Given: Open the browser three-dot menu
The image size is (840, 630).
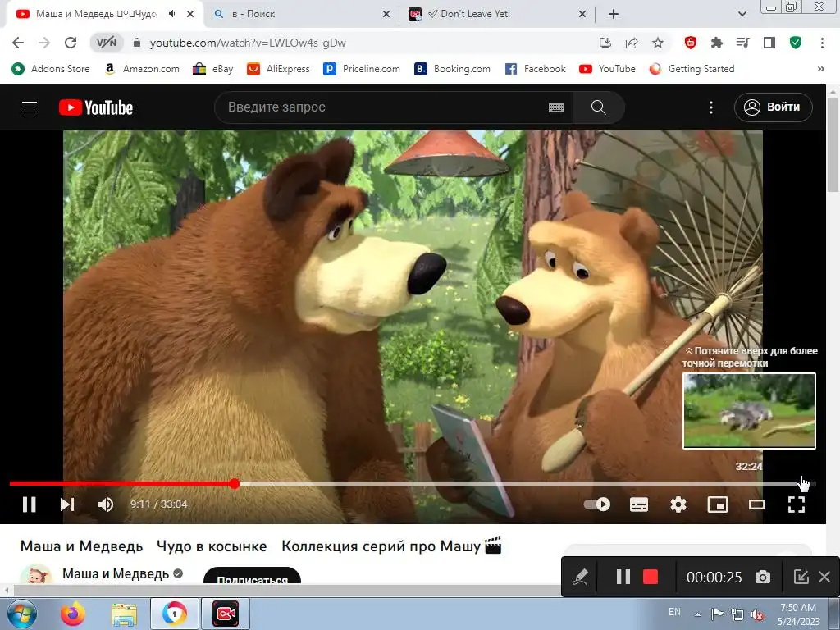Looking at the screenshot, I should click(x=822, y=43).
